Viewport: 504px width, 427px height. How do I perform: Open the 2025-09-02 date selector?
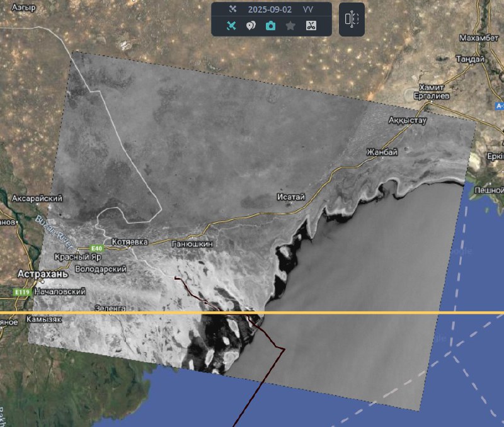pos(270,9)
